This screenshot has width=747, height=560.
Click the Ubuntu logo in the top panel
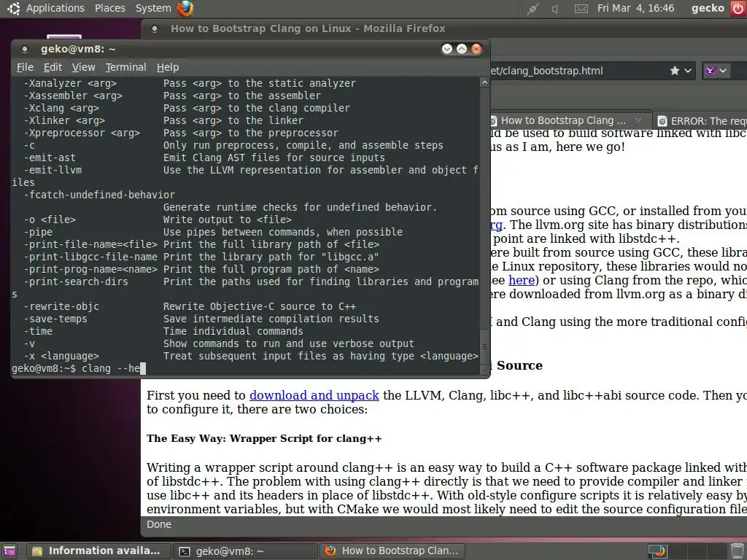point(14,8)
